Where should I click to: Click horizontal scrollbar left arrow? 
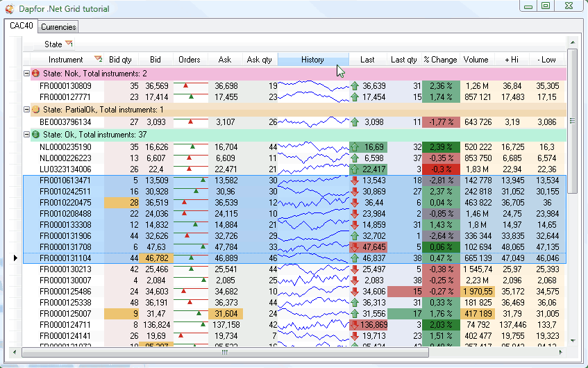pos(15,352)
